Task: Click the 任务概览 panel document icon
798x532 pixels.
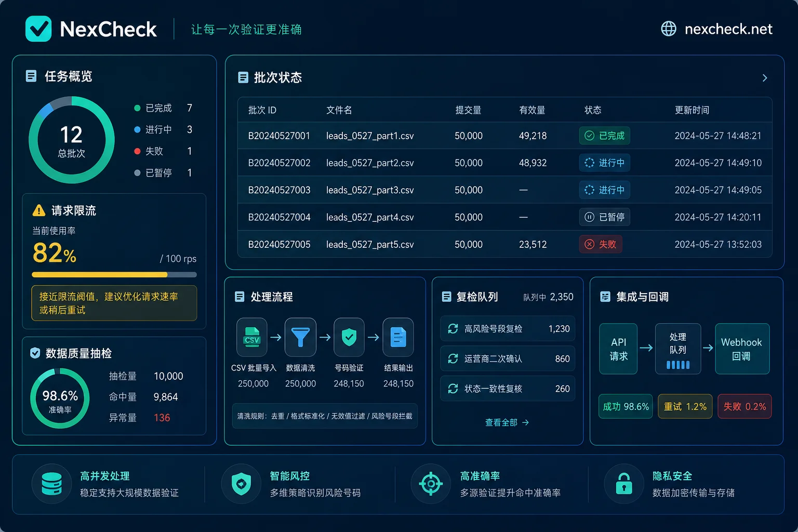Action: [31, 76]
